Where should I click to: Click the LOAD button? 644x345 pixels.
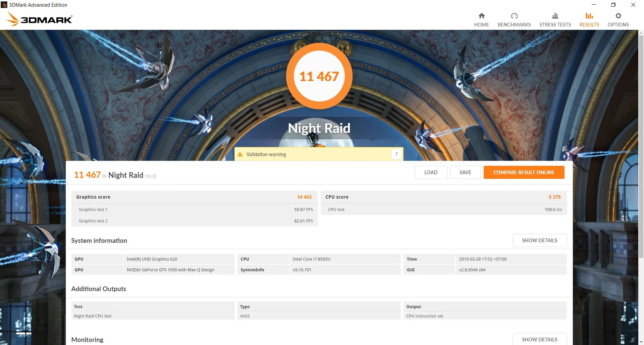point(431,172)
